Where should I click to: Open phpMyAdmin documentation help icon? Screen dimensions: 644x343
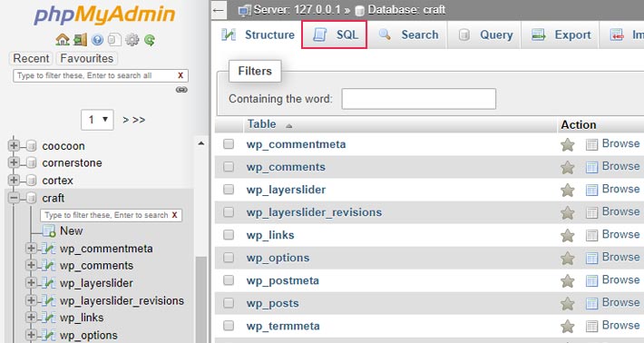click(x=97, y=40)
